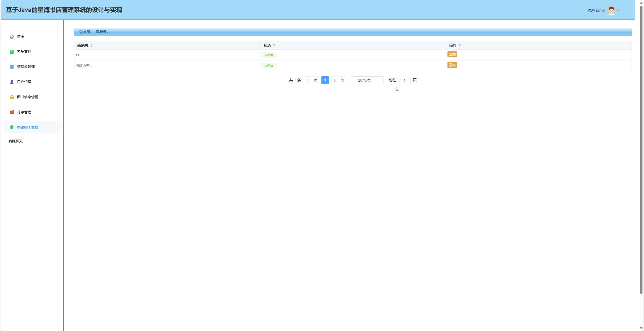Click the green 客服聊天管理 sidebar icon

click(12, 127)
